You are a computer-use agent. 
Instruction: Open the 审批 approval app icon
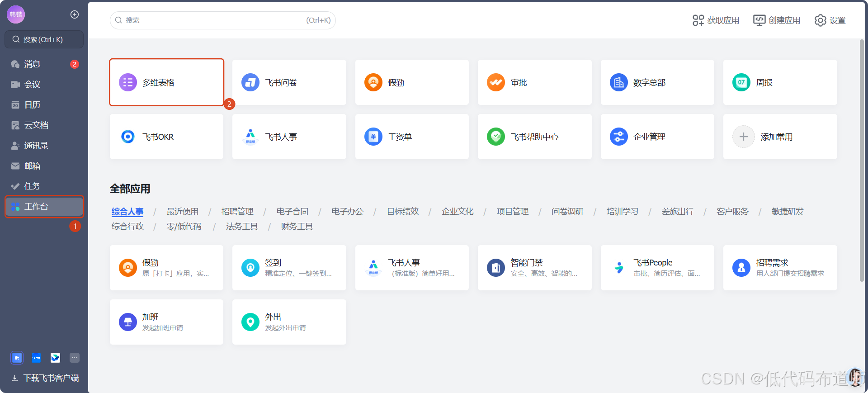tap(496, 82)
